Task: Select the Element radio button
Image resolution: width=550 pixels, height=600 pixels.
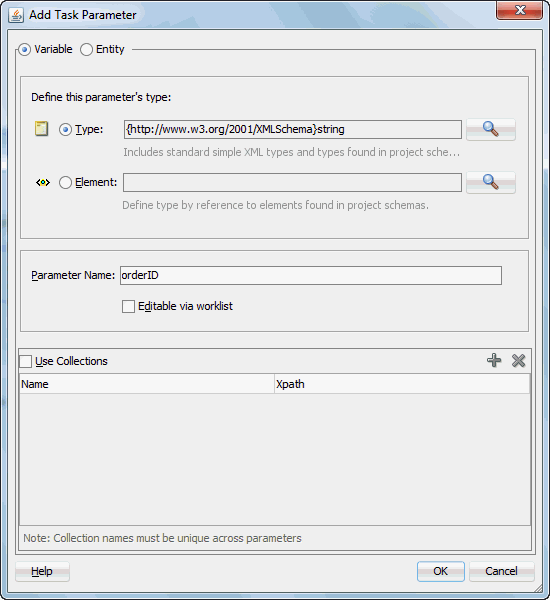Action: (65, 183)
